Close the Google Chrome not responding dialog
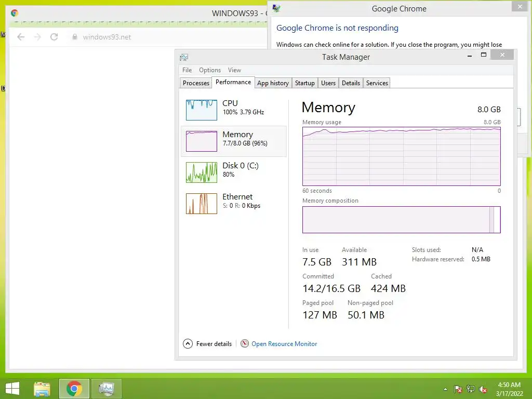 coord(520,6)
